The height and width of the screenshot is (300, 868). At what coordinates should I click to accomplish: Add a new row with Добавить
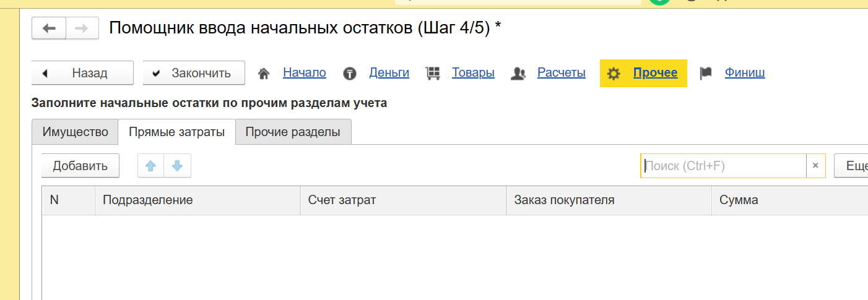[80, 166]
